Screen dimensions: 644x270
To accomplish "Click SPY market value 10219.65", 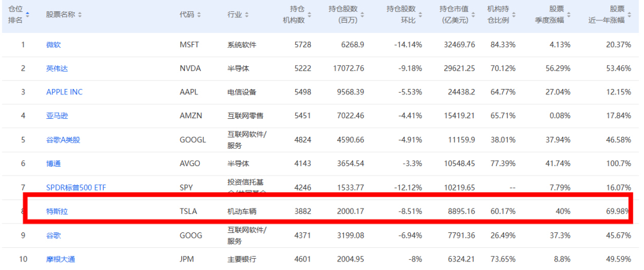I will [x=459, y=188].
